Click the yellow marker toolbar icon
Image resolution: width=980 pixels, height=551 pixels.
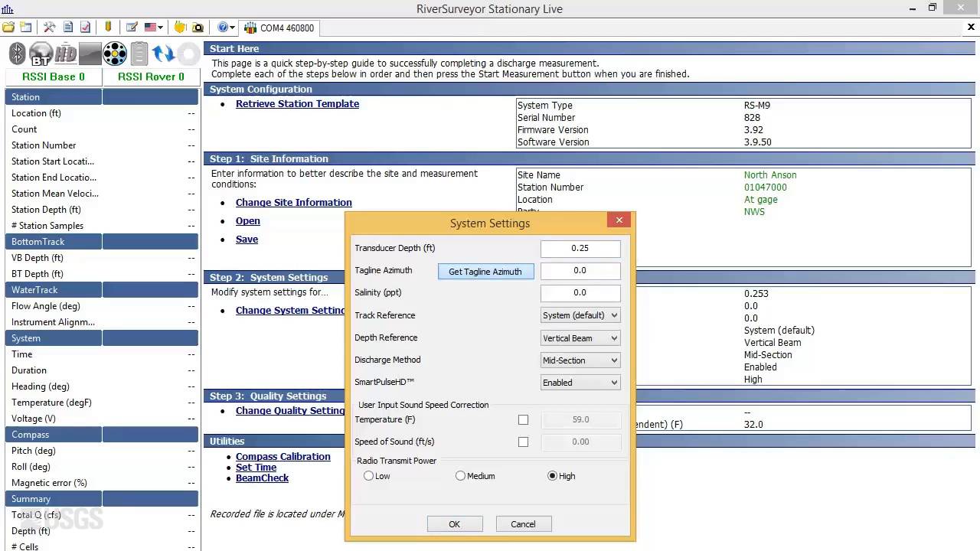coord(108,28)
